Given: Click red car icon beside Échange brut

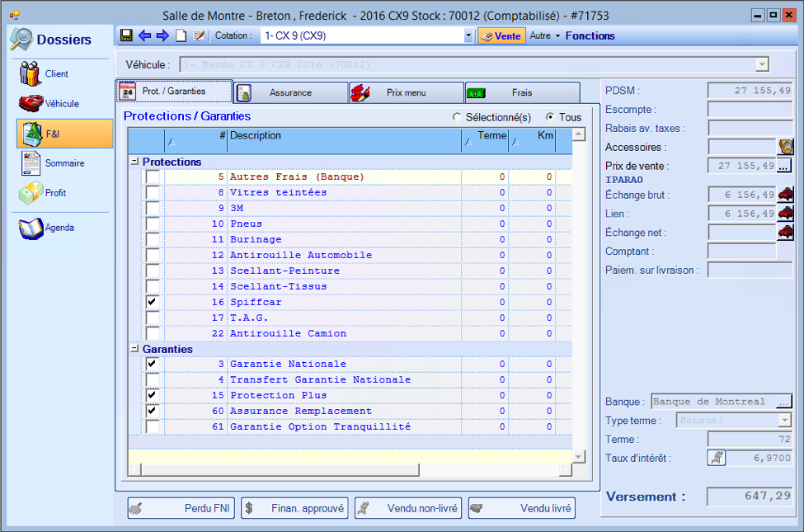Looking at the screenshot, I should coord(786,195).
